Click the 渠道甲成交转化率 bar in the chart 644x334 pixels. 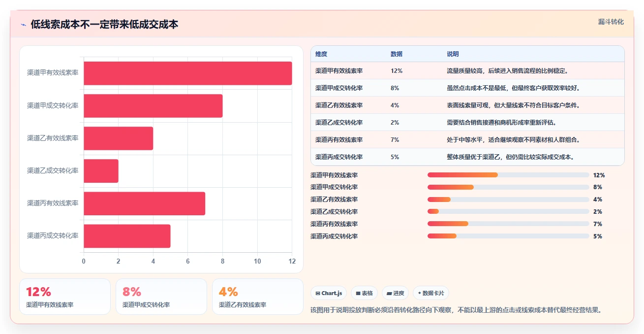point(153,106)
